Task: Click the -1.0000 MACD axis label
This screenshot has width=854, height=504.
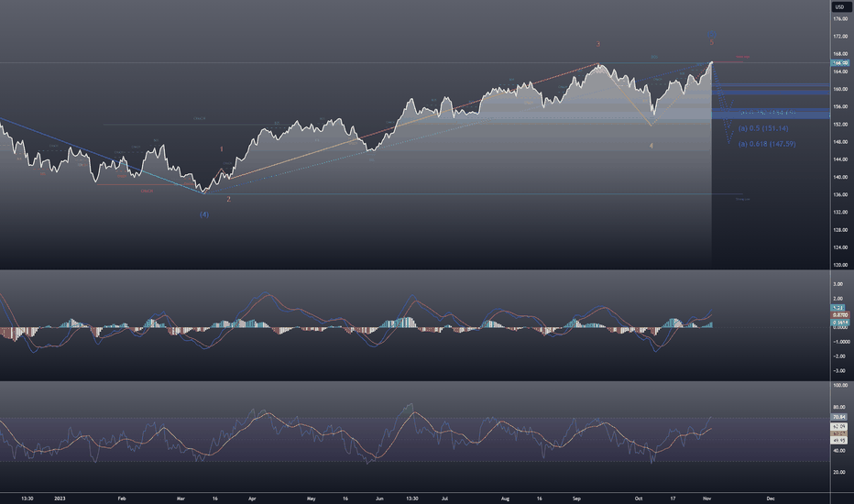Action: [840, 342]
